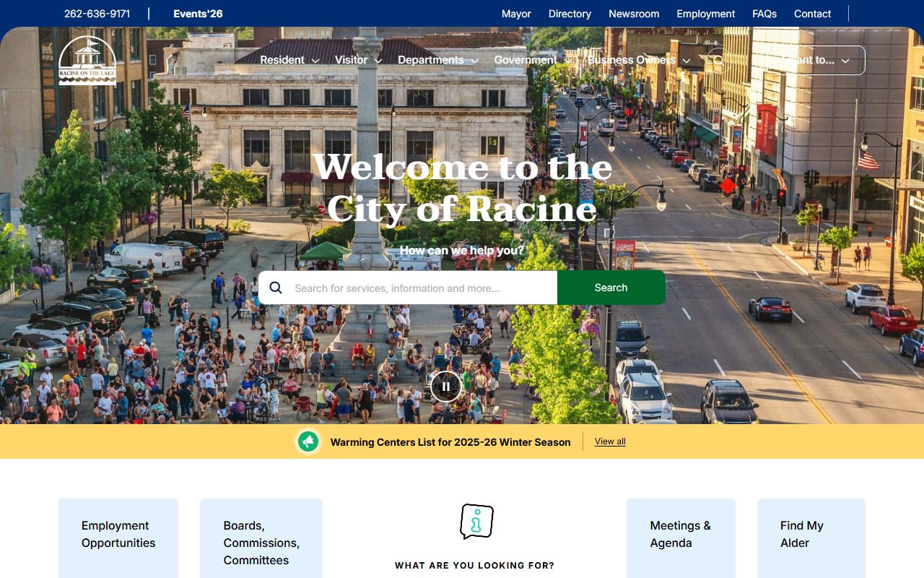
Task: Visit the Employment page
Action: 706,14
